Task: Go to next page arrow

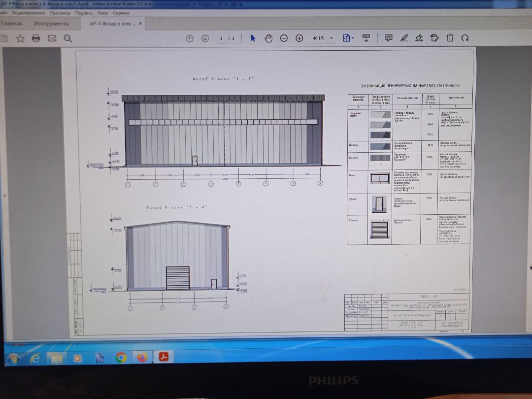Action: click(x=205, y=38)
